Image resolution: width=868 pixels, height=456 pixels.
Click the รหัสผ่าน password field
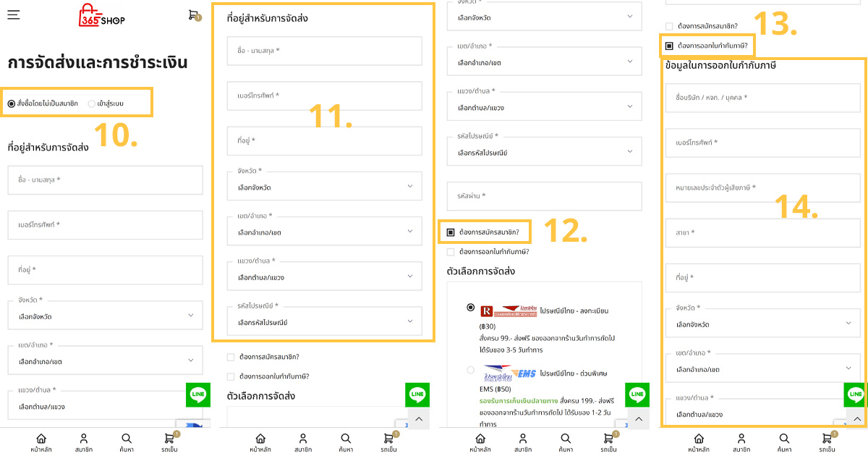pyautogui.click(x=544, y=196)
